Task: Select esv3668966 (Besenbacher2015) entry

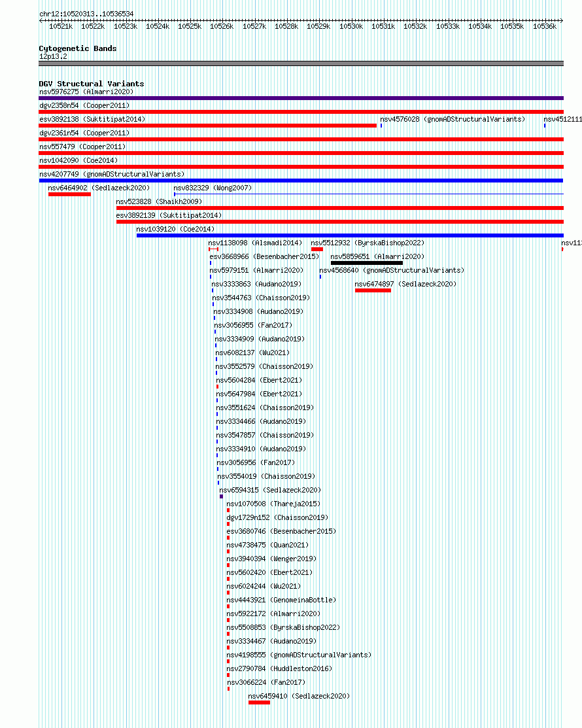Action: point(264,257)
